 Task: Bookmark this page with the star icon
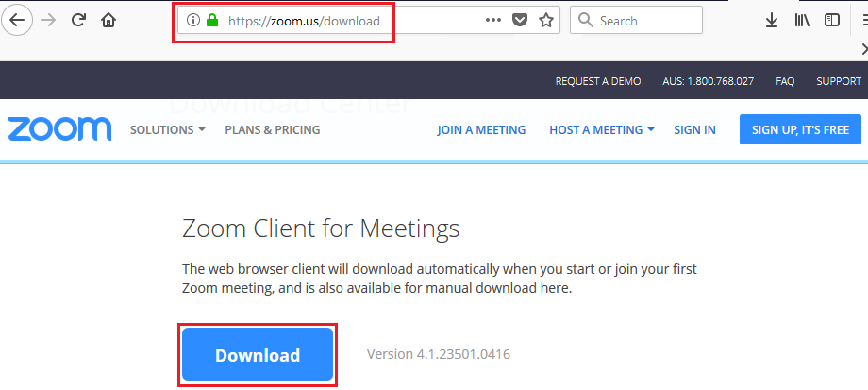[545, 20]
